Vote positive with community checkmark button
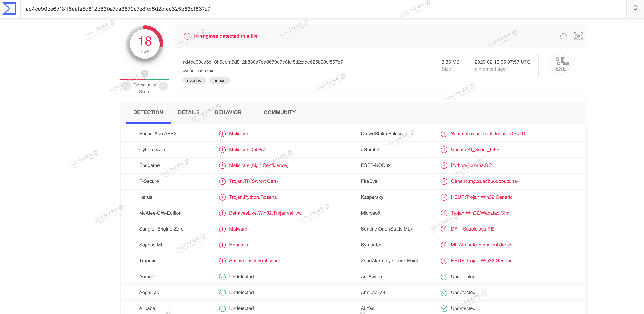644x314 pixels. [x=163, y=86]
